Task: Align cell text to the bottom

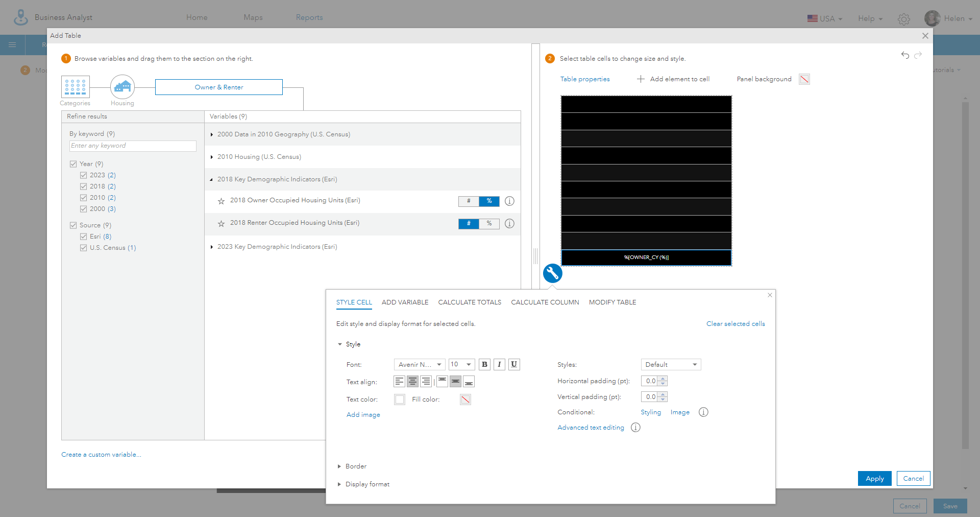Action: point(469,382)
